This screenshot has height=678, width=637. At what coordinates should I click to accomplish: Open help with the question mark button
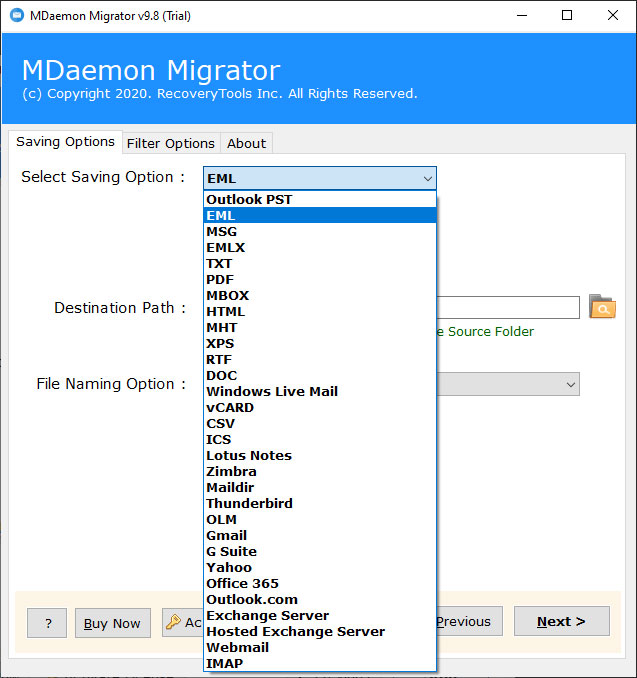click(x=47, y=623)
